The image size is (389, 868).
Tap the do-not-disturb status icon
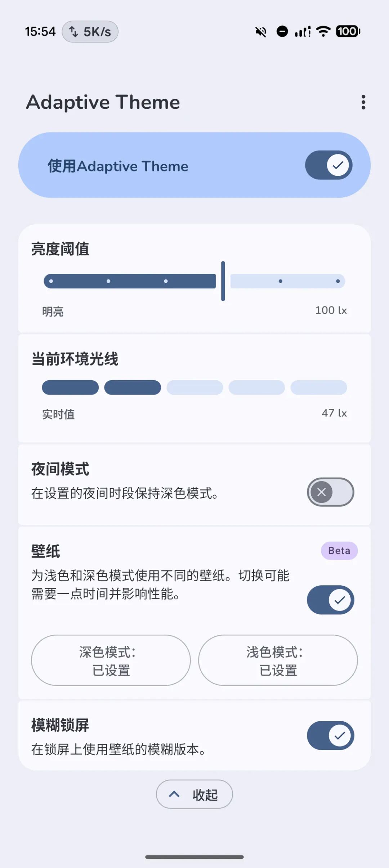tap(282, 32)
